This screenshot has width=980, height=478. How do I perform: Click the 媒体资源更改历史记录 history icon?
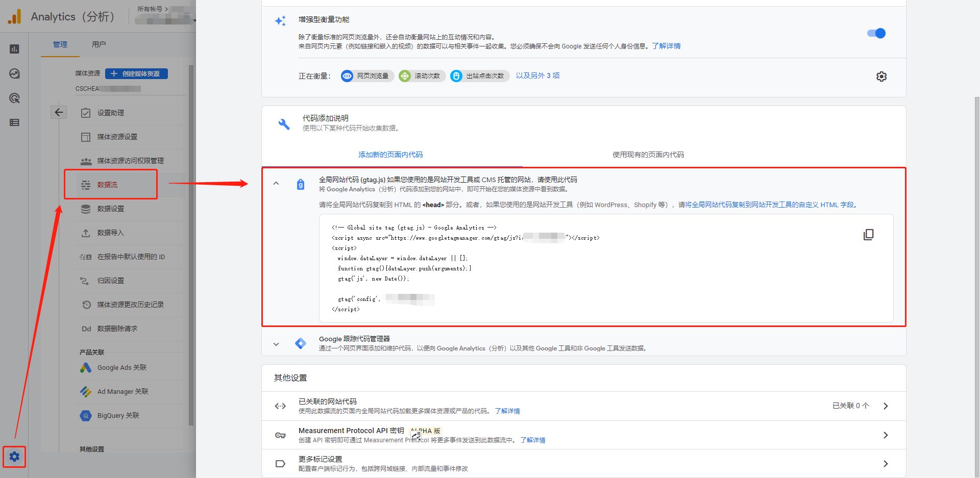point(86,305)
